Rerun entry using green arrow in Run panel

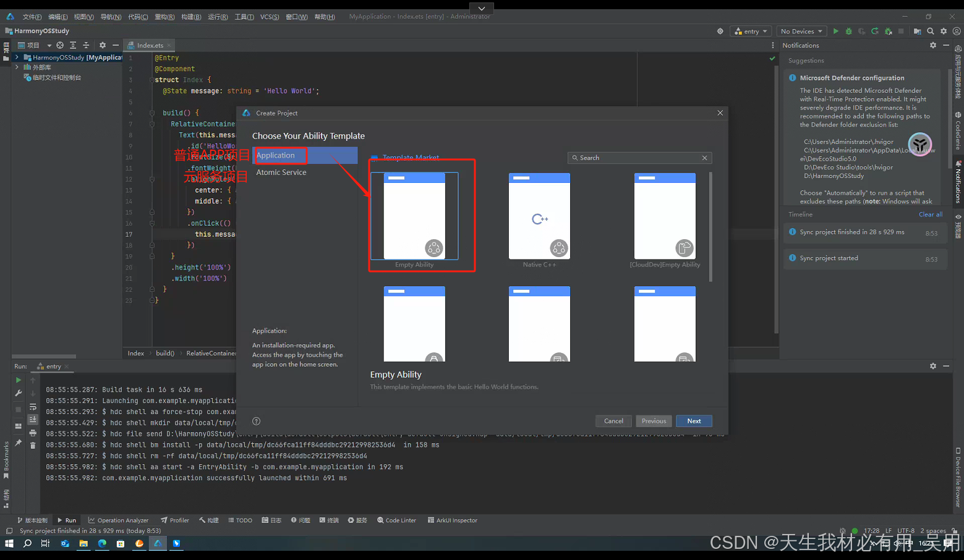tap(18, 380)
